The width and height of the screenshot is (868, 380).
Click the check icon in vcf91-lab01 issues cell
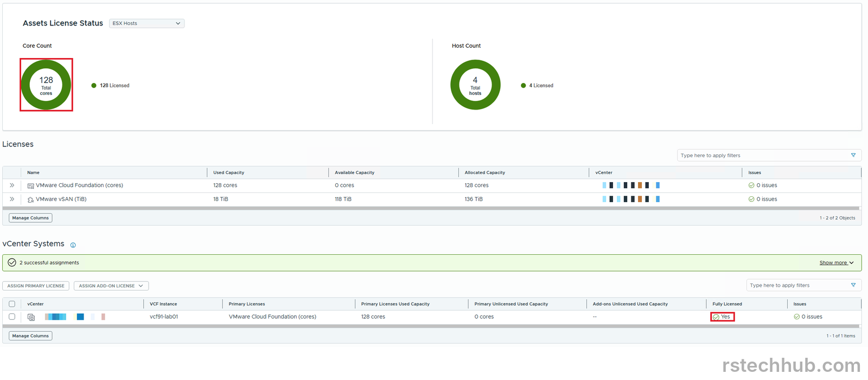796,317
